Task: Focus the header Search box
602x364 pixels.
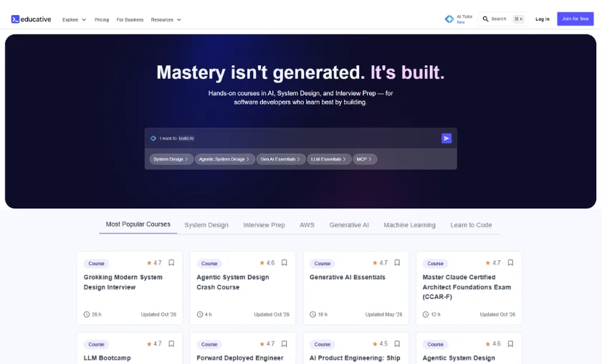Action: click(x=503, y=19)
